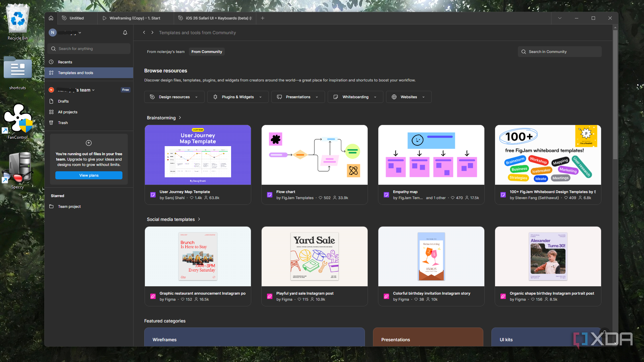This screenshot has height=362, width=644.
Task: Click heart icon on User Journey Map card
Action: click(x=192, y=198)
